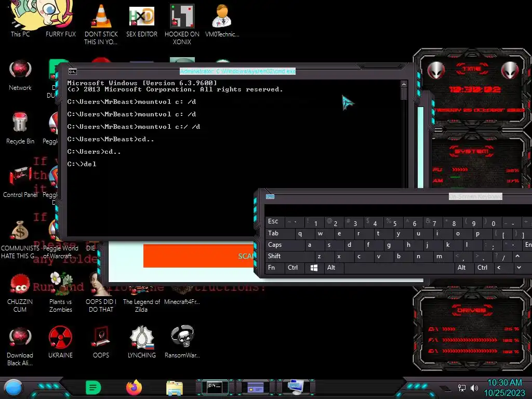Click the bottom drive 100% usage bar
Viewport: 532px width, 399px height.
(470, 351)
